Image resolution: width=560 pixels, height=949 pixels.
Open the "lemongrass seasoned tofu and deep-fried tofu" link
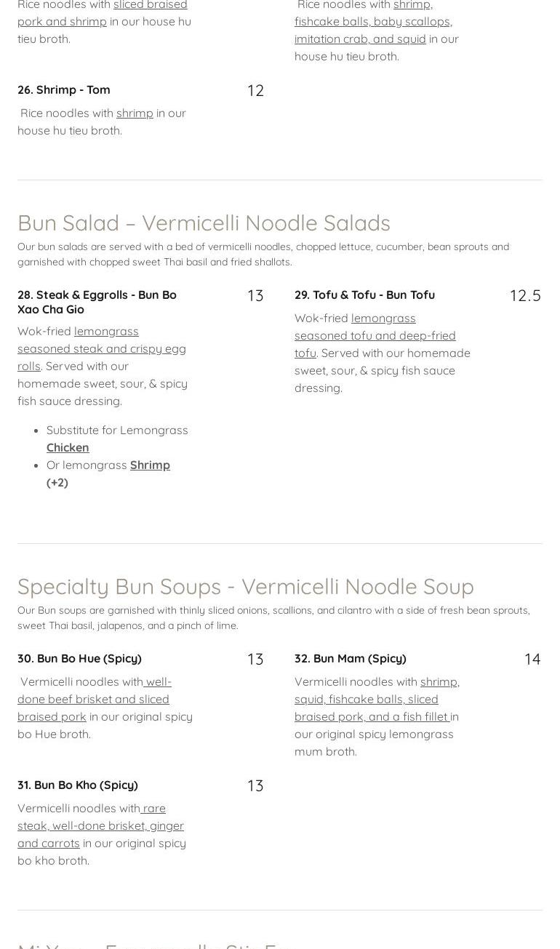coord(375,335)
